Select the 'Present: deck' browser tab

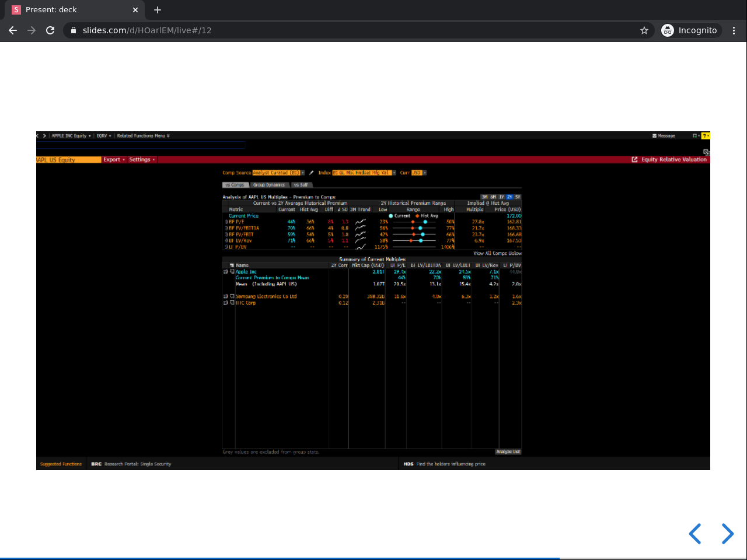(x=76, y=10)
